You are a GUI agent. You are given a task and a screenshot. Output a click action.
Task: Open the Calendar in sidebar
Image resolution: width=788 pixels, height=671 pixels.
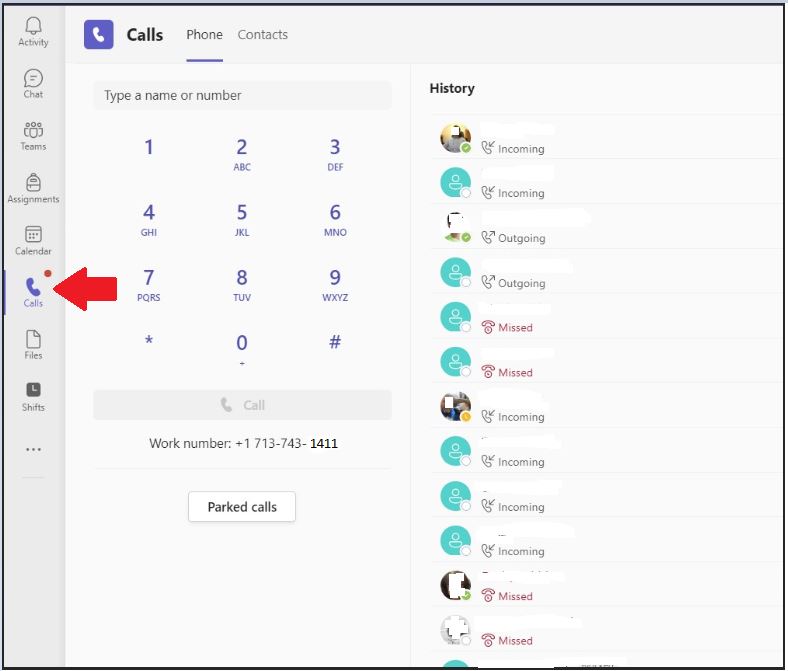coord(33,240)
